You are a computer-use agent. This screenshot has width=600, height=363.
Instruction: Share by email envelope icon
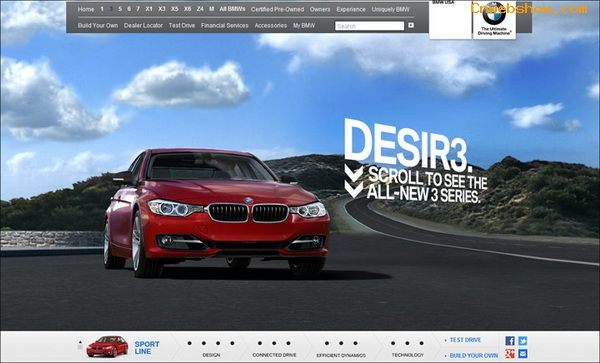pos(522,353)
